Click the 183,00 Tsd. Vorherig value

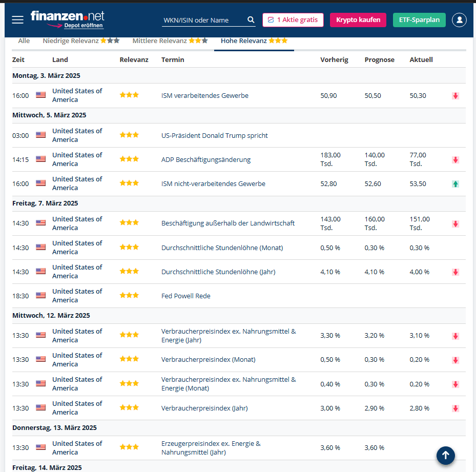(330, 159)
